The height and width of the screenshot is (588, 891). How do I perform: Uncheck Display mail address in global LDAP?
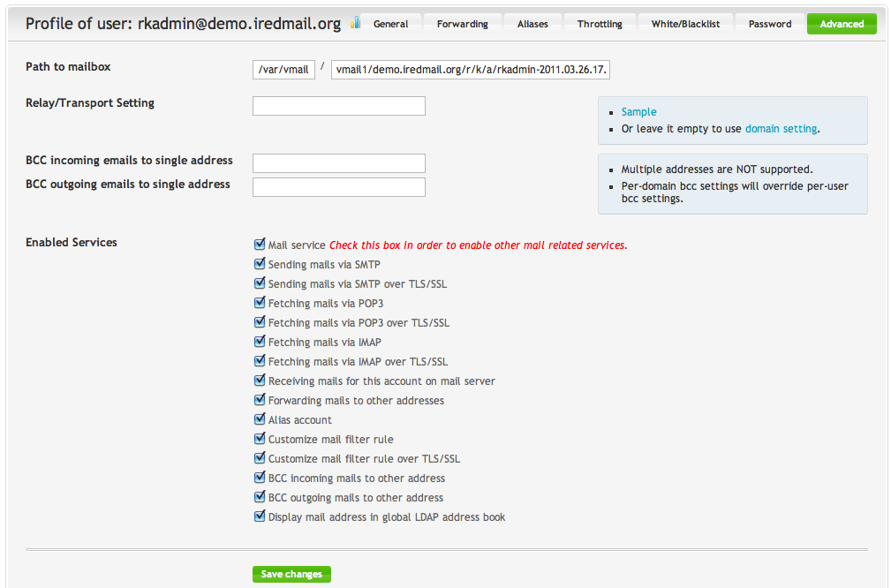pos(260,516)
